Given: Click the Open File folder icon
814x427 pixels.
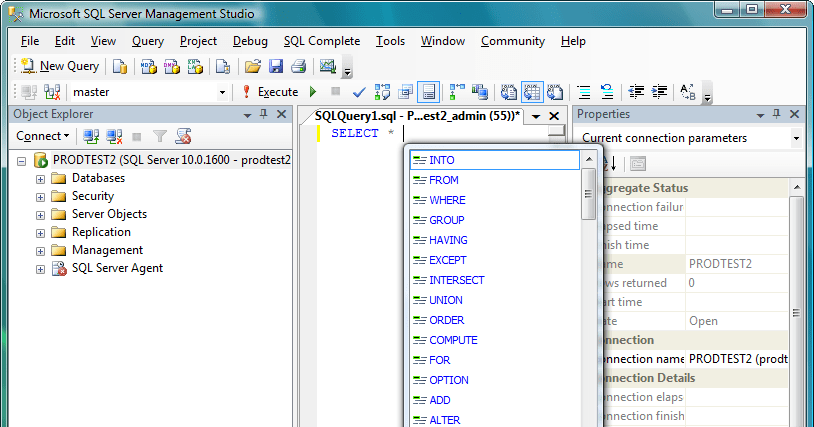Looking at the screenshot, I should (x=253, y=67).
